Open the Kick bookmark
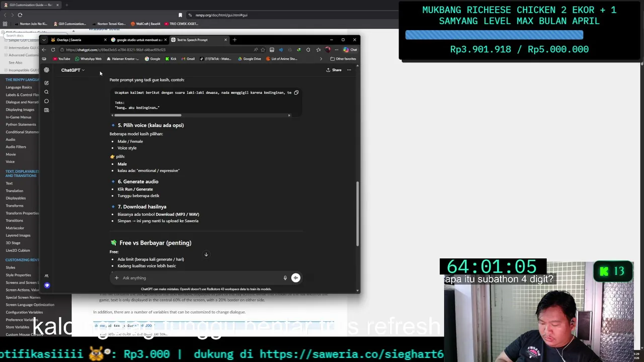The image size is (644, 362). 171,59
